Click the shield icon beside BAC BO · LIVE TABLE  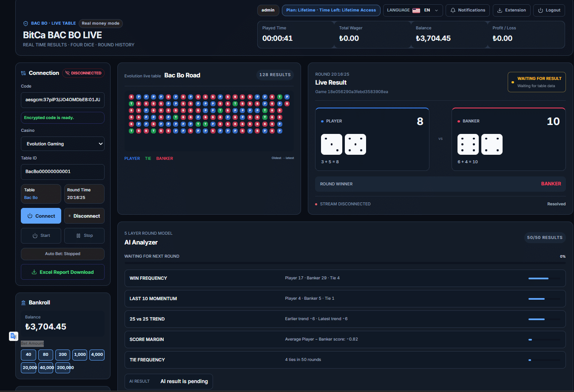[x=26, y=23]
